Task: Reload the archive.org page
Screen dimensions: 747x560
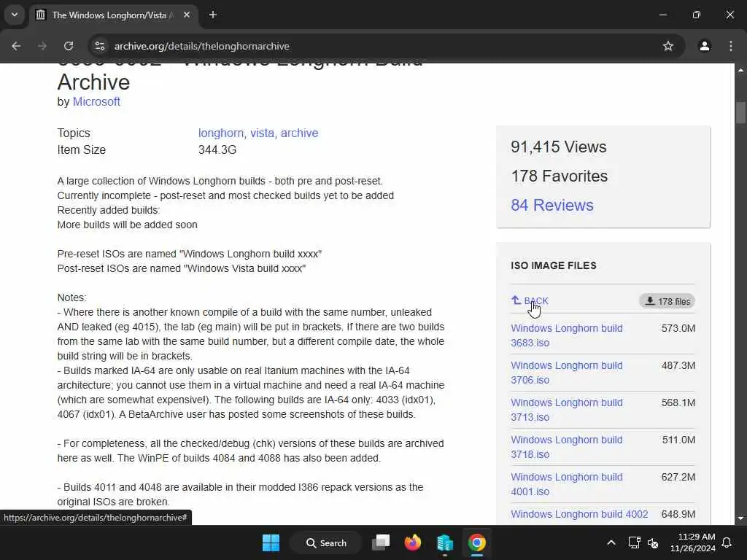Action: coord(69,46)
